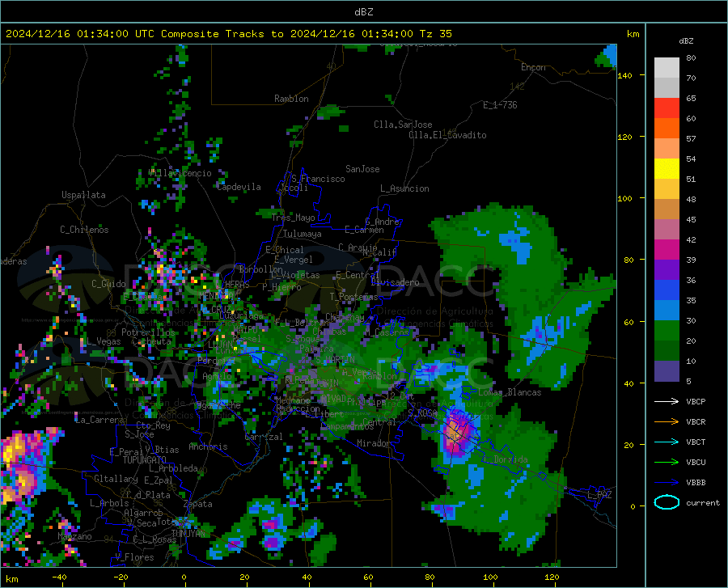The width and height of the screenshot is (728, 588).
Task: Pick the light gray 70 dBZ swatch
Action: pos(667,68)
